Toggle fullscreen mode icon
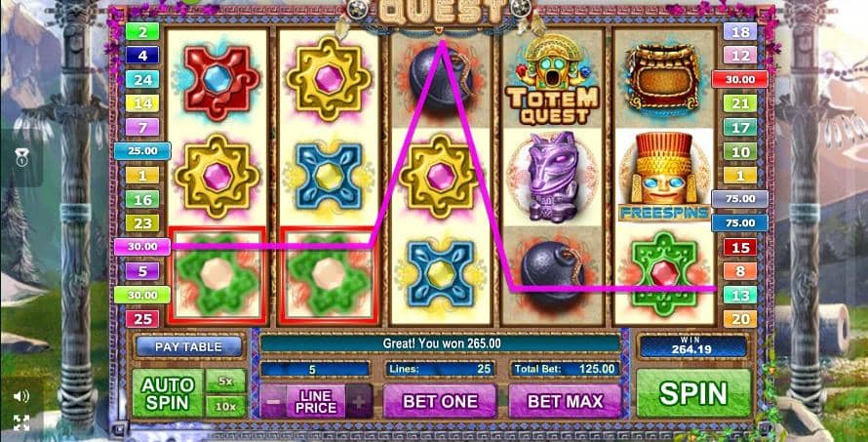 pos(21,422)
